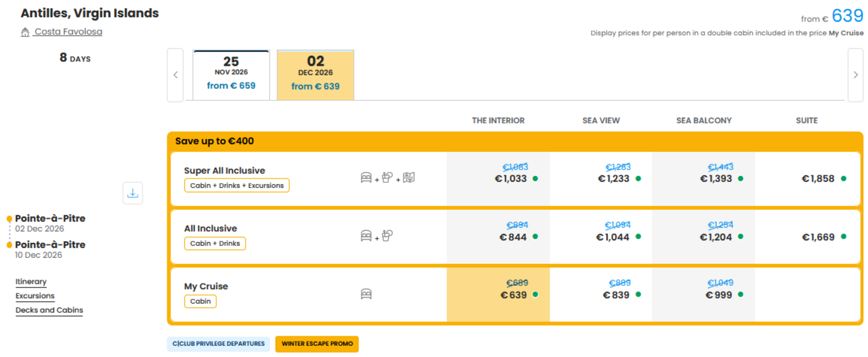
Task: Click drinks icon in All Inclusive row
Action: click(387, 235)
